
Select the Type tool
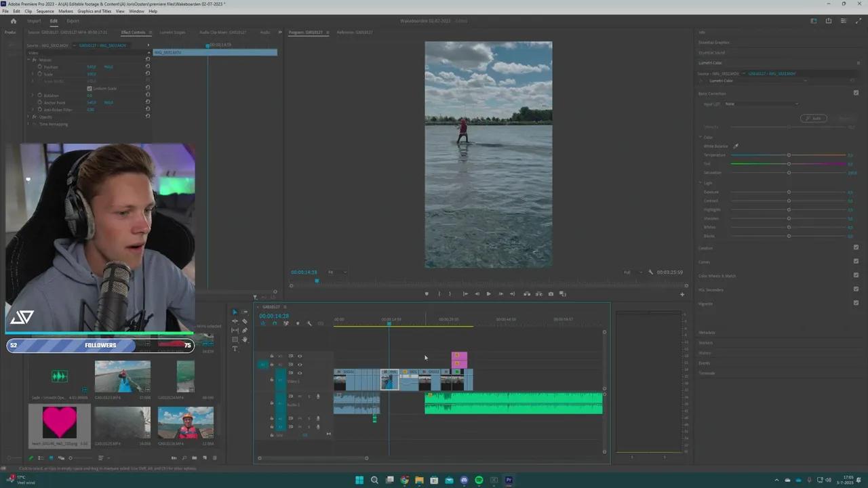pyautogui.click(x=235, y=349)
